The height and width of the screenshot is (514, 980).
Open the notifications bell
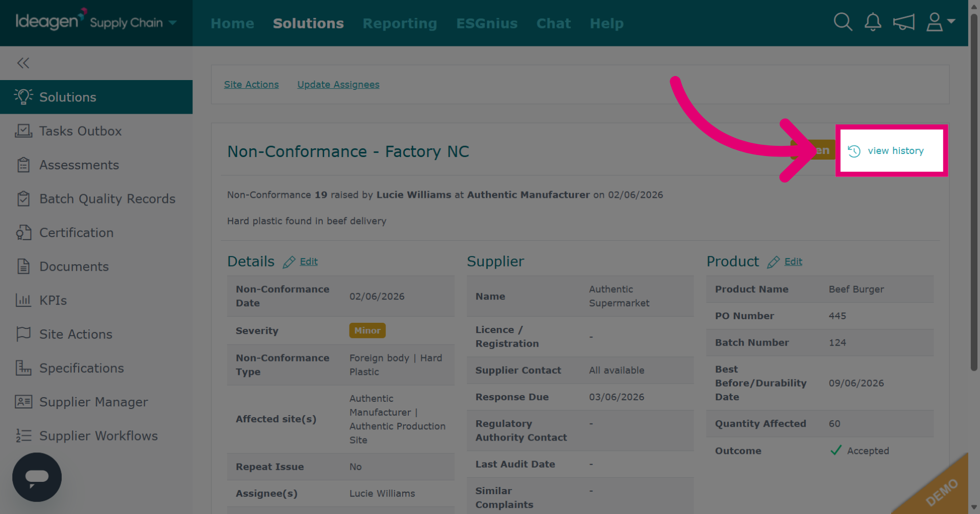tap(873, 22)
